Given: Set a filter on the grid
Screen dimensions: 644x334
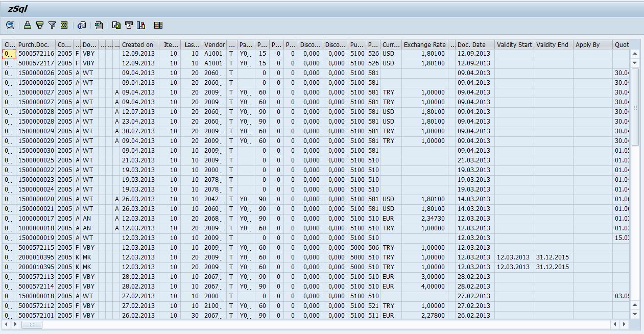Looking at the screenshot, I should [x=51, y=26].
